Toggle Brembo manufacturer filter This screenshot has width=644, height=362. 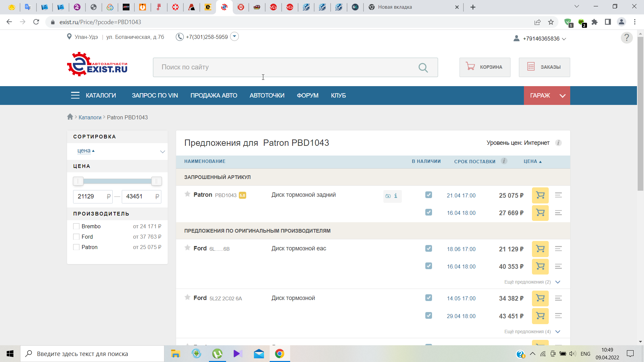click(76, 227)
